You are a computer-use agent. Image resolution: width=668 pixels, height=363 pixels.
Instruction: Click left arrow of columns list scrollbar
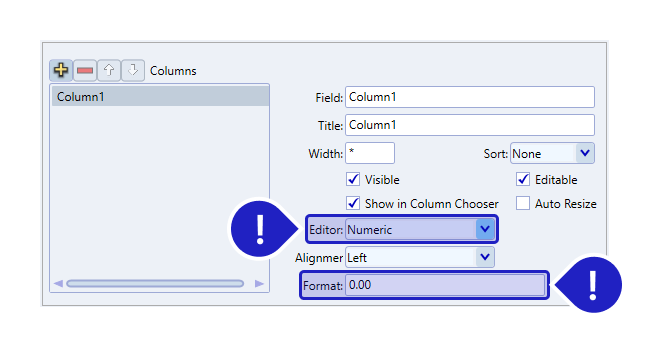(x=58, y=284)
